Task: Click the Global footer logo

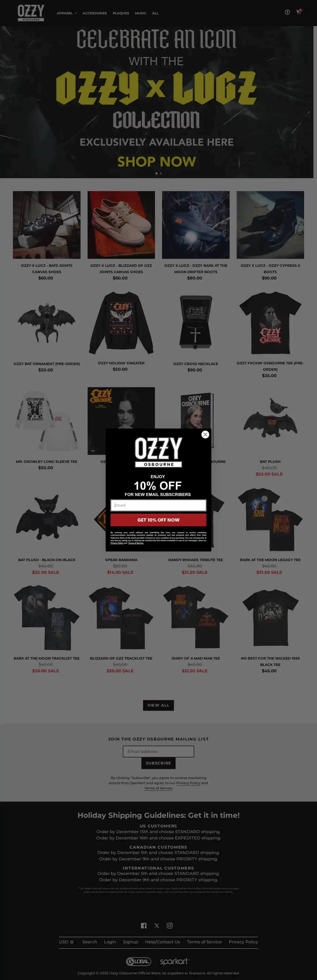Action: (x=139, y=961)
